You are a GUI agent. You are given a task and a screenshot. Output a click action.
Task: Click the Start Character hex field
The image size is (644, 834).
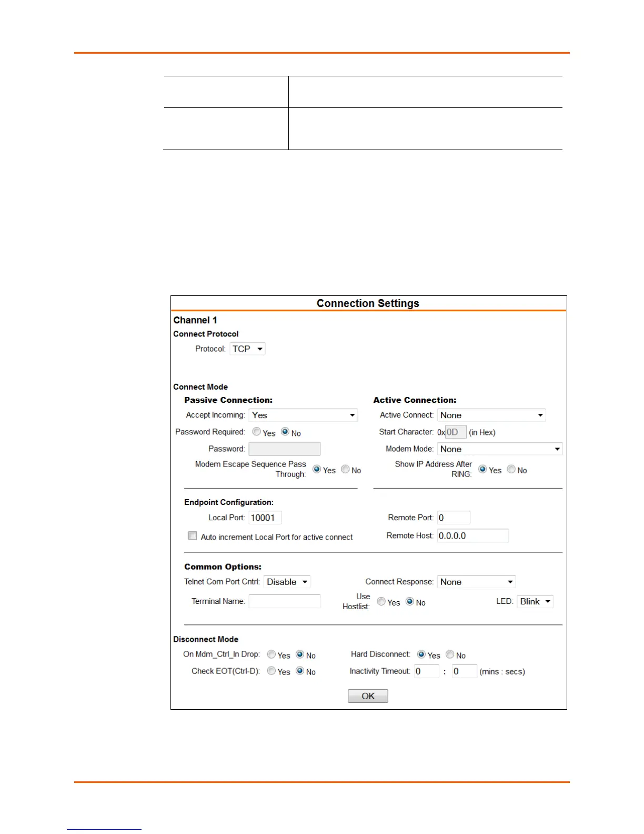(456, 432)
